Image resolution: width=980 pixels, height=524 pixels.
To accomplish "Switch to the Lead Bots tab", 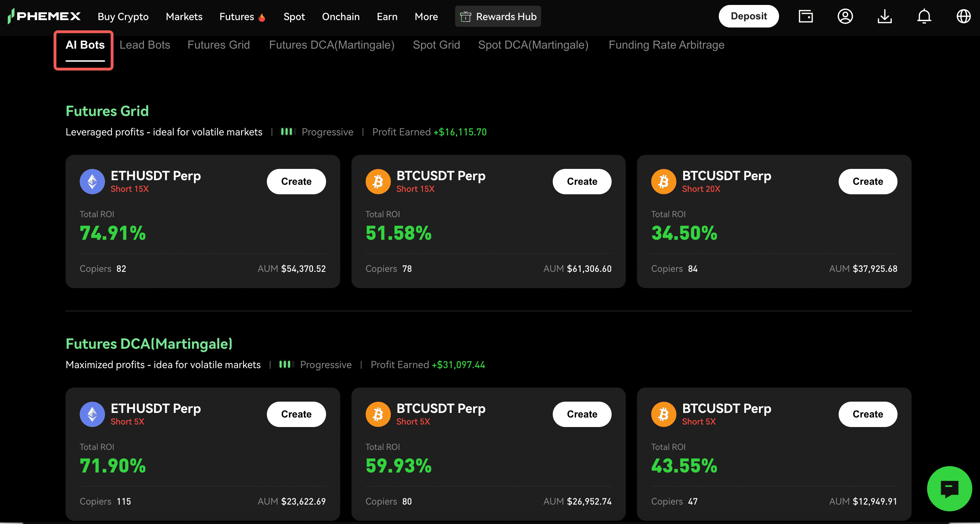I will coord(145,45).
